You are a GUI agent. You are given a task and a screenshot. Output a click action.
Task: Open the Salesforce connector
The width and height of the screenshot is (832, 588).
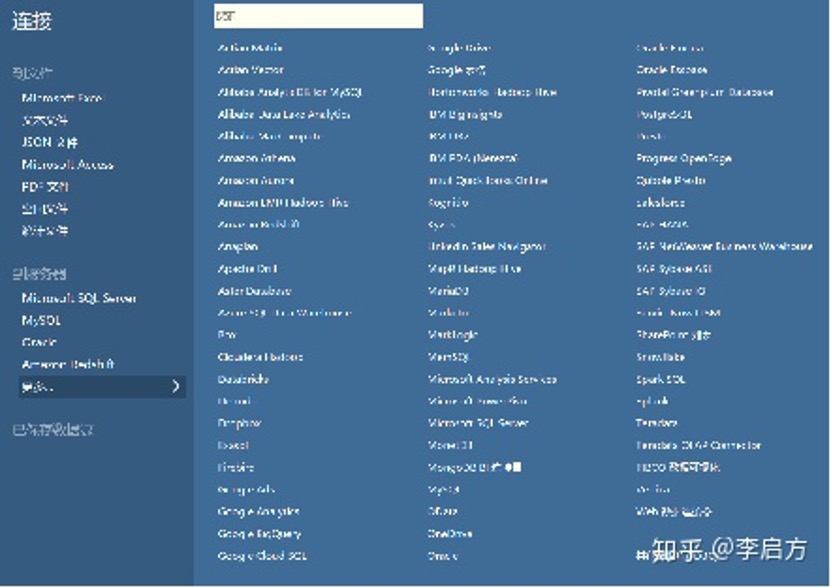click(x=660, y=203)
